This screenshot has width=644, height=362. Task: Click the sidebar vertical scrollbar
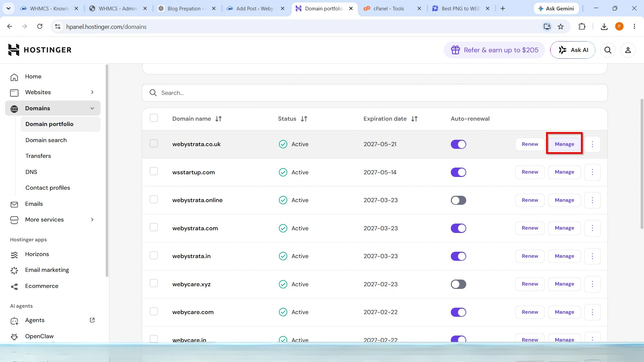[107, 171]
